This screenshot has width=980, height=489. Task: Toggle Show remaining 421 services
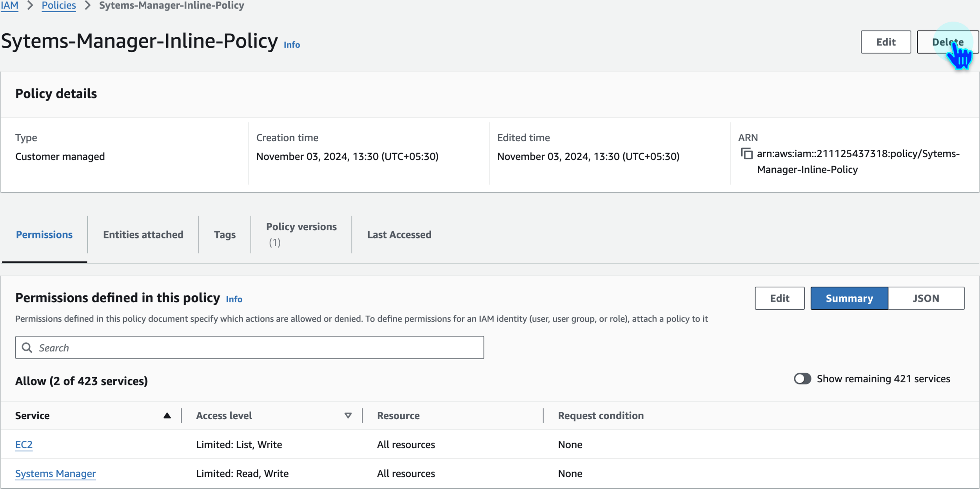[802, 379]
